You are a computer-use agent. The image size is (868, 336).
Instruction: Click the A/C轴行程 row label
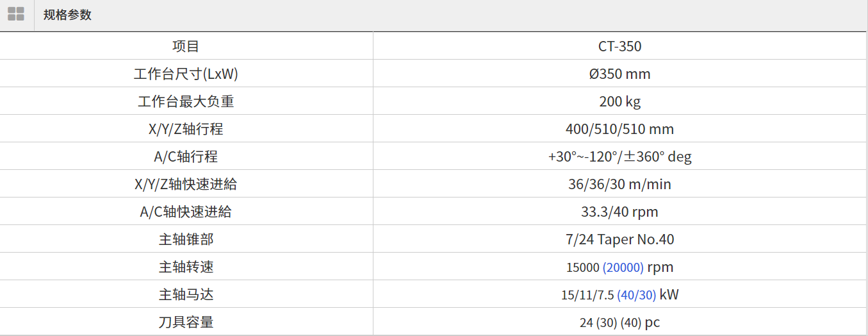point(186,156)
